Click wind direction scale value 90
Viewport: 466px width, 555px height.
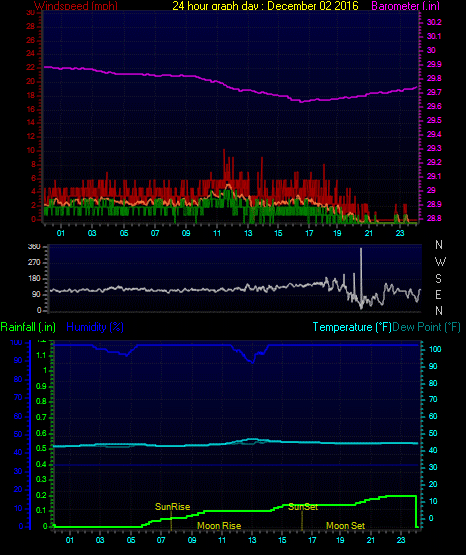click(x=36, y=294)
